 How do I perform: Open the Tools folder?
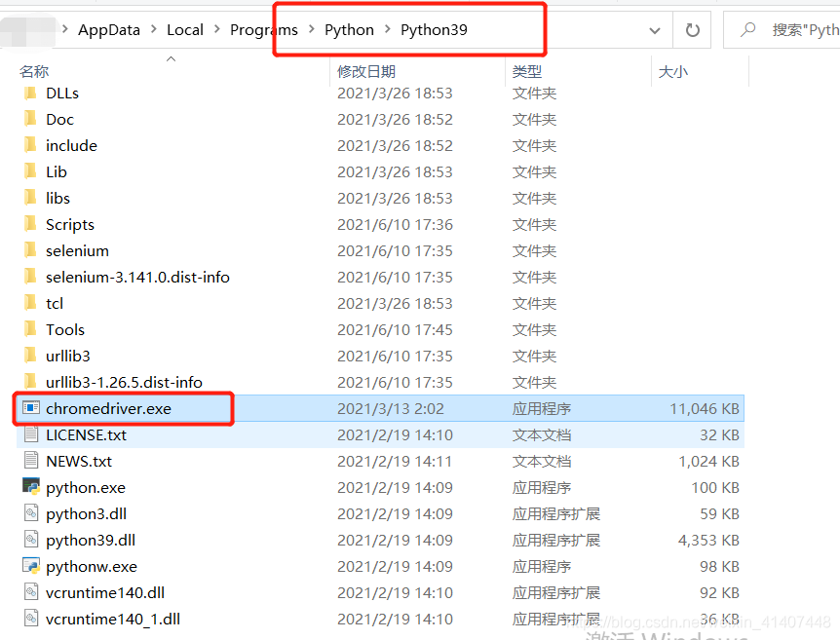pyautogui.click(x=65, y=329)
